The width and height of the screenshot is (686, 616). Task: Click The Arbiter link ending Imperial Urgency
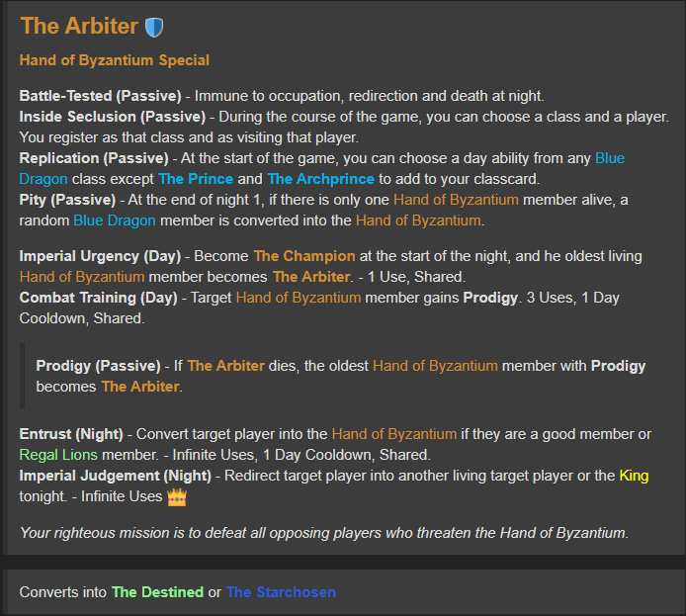click(311, 277)
